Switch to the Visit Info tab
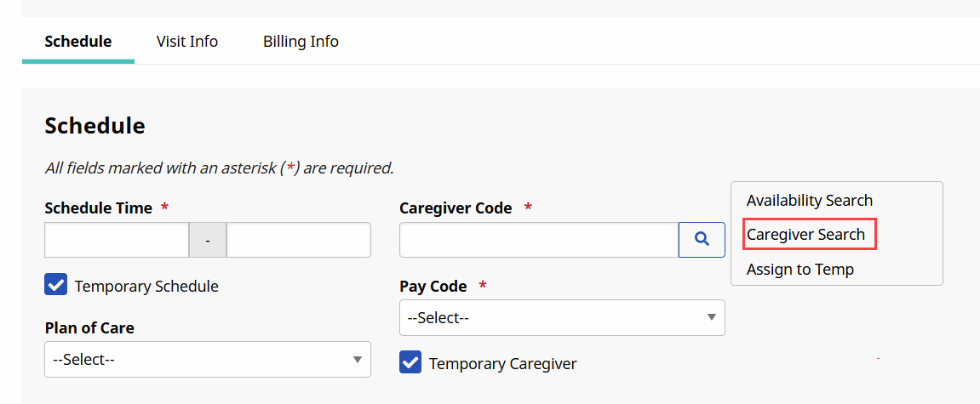Screen dimensions: 980x404 [x=187, y=41]
